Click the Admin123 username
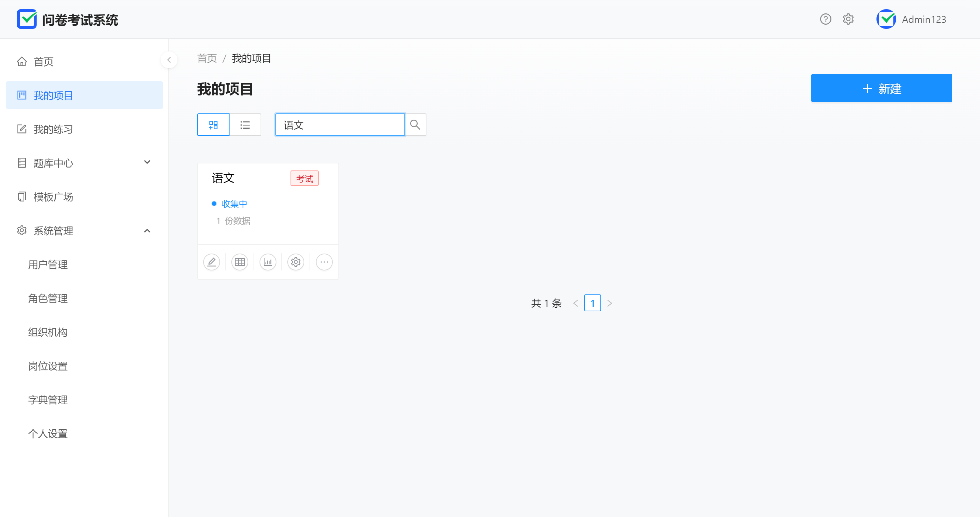Viewport: 980px width, 517px height. pos(924,19)
